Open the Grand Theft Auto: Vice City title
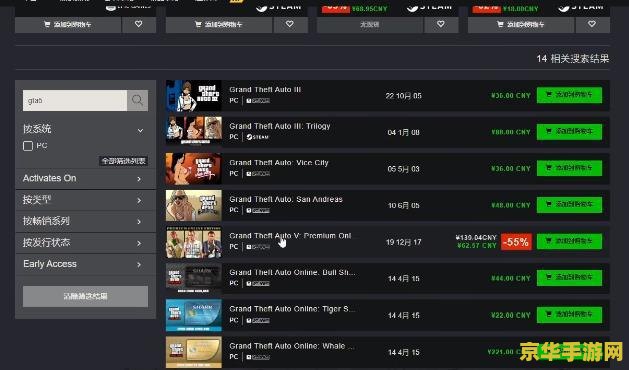The height and width of the screenshot is (370, 629). tap(279, 163)
